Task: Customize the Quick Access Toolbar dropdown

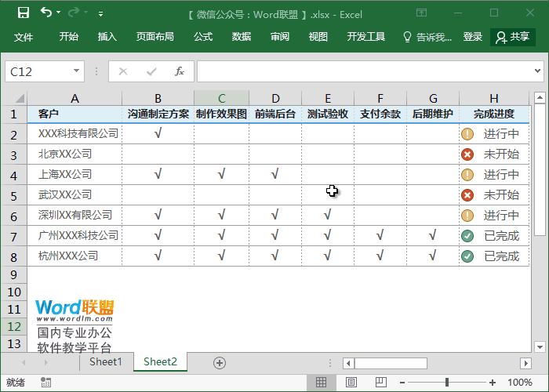Action: [x=101, y=14]
